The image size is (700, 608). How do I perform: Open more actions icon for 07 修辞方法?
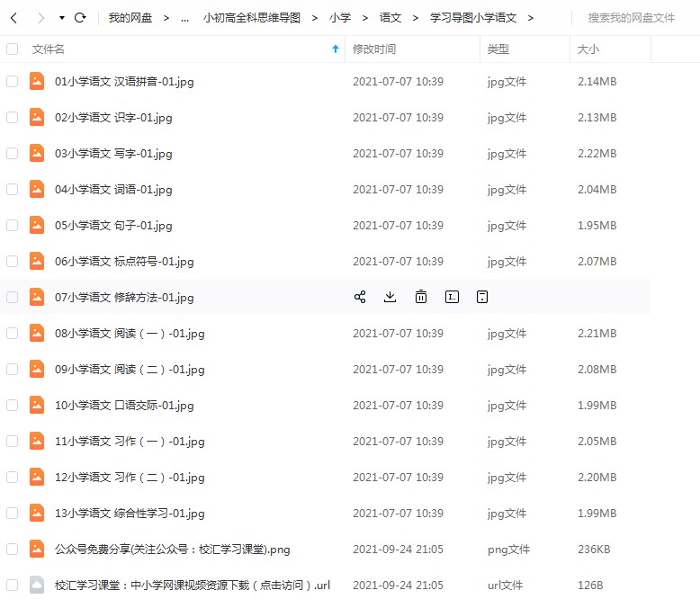point(482,297)
